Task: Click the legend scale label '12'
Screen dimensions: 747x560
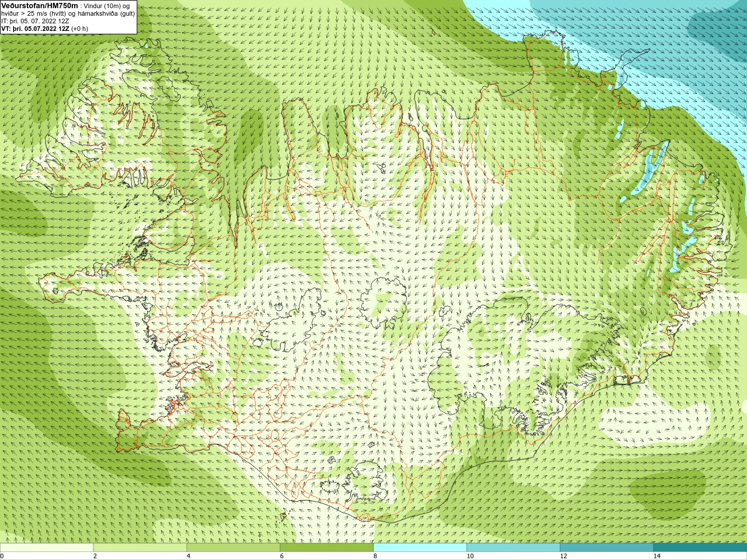Action: tap(563, 556)
